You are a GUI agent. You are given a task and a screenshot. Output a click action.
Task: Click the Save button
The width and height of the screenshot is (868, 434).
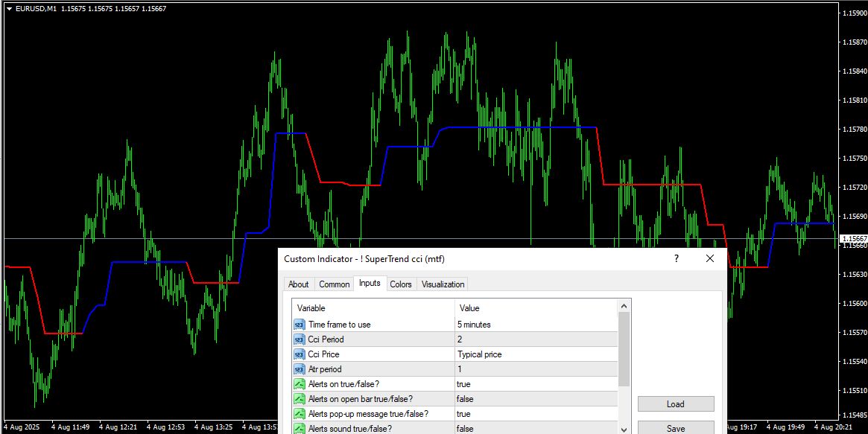click(676, 428)
